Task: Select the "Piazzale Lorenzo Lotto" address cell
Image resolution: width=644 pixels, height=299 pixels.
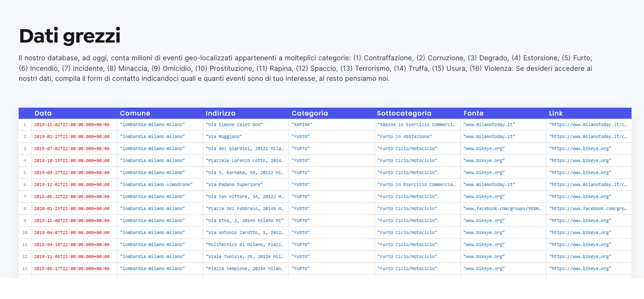Action: (246, 161)
